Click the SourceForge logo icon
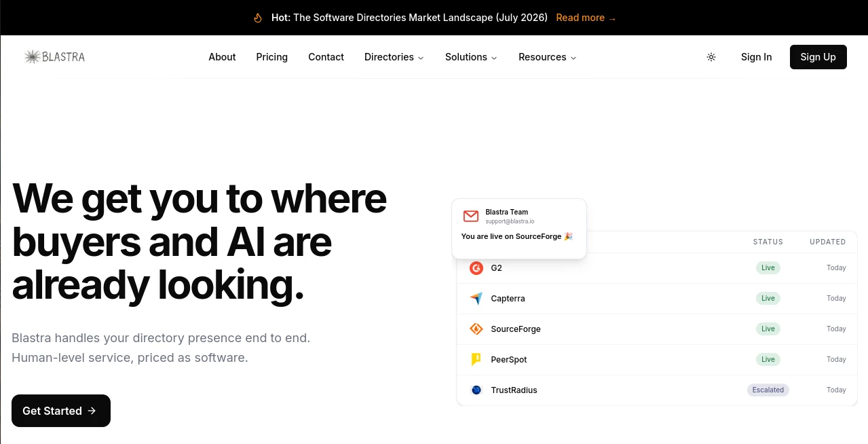Viewport: 868px width, 444px height. (x=476, y=329)
